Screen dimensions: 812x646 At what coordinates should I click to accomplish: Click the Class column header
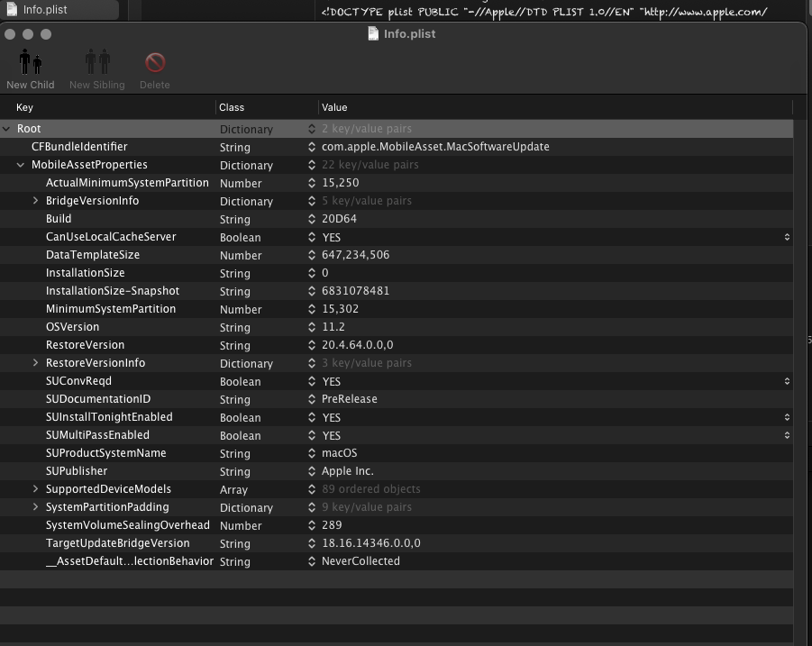click(267, 107)
